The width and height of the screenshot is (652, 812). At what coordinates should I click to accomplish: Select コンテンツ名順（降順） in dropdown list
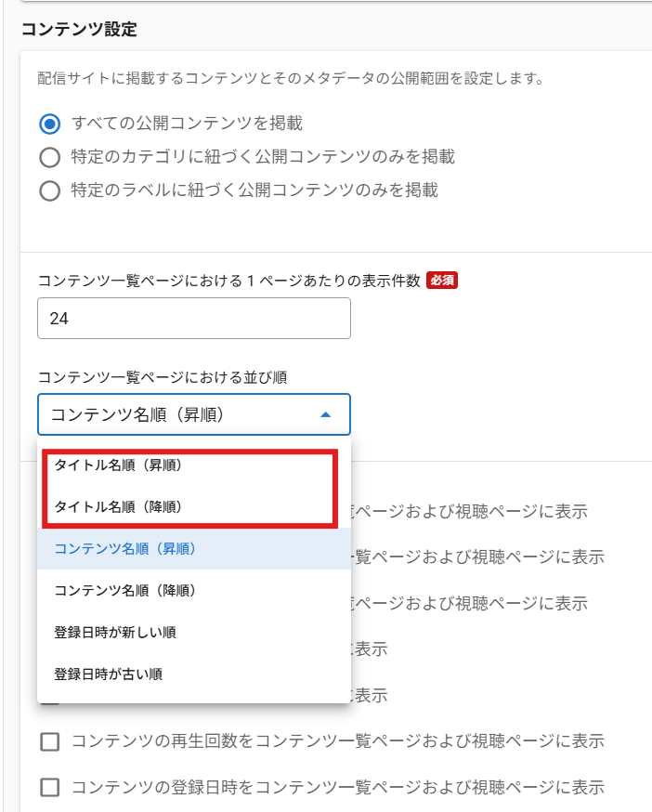(124, 590)
